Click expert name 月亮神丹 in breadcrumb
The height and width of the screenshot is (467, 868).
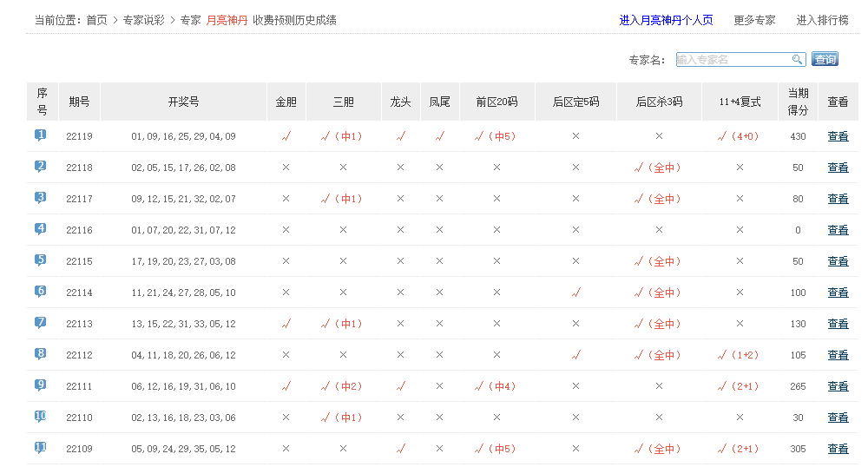coord(227,20)
